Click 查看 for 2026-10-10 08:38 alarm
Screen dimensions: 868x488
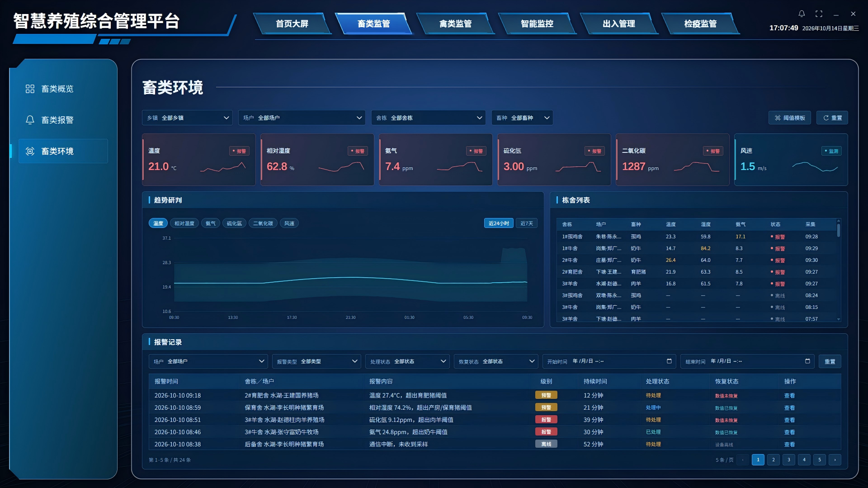click(x=789, y=444)
